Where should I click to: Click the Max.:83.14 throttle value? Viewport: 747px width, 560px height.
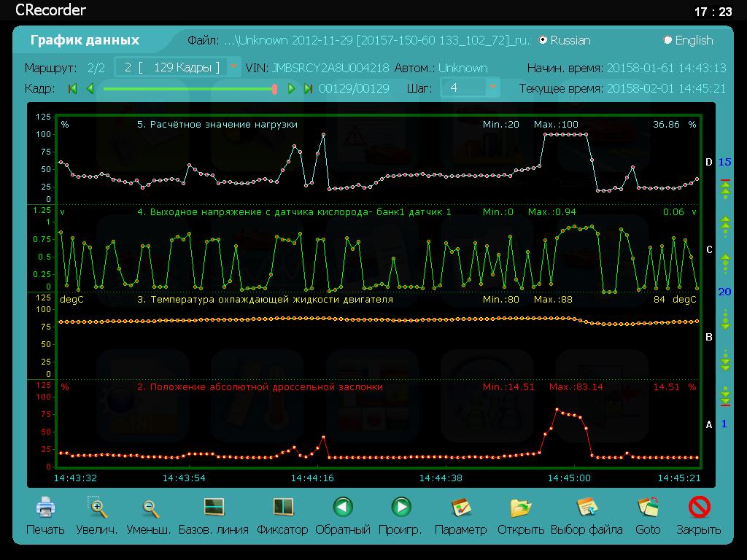[x=576, y=387]
